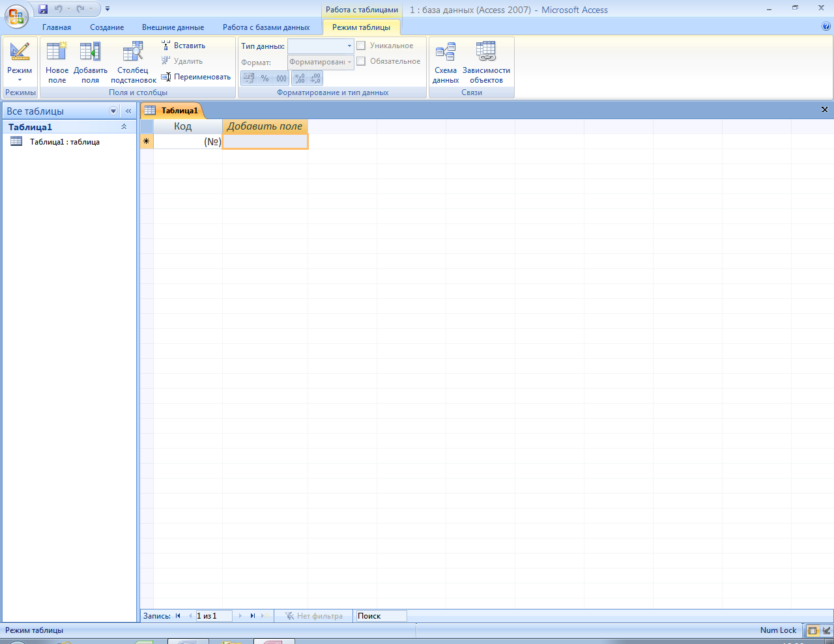Click the Удалить column button
The image size is (834, 644).
point(182,61)
